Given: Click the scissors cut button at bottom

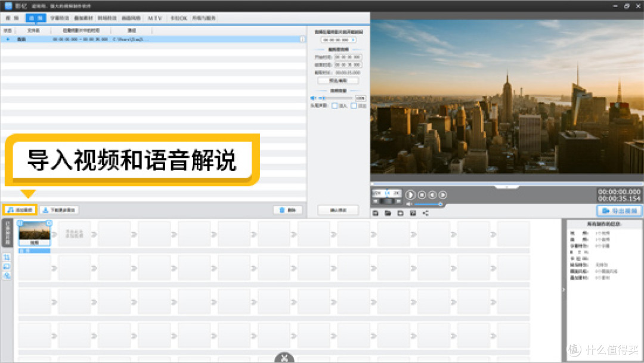Looking at the screenshot, I should pos(284,358).
